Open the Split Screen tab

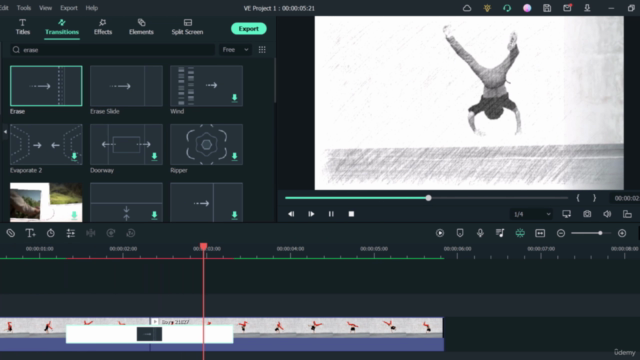click(187, 27)
